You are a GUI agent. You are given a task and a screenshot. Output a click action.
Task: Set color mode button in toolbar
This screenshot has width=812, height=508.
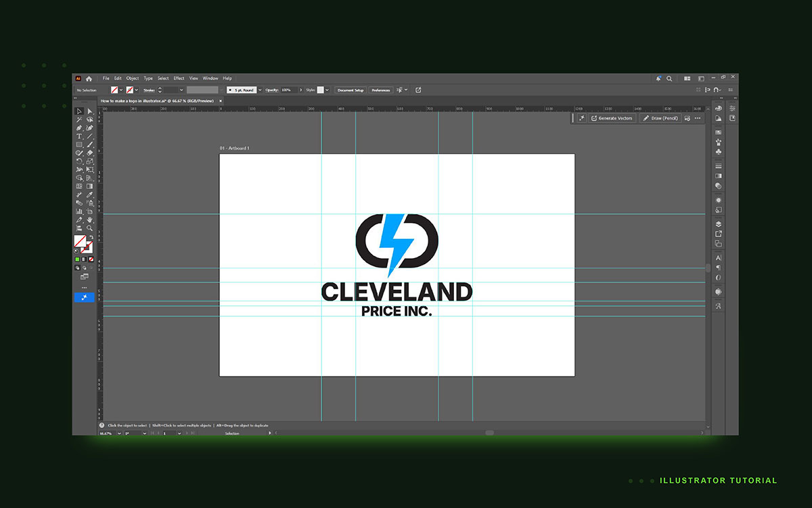[77, 259]
